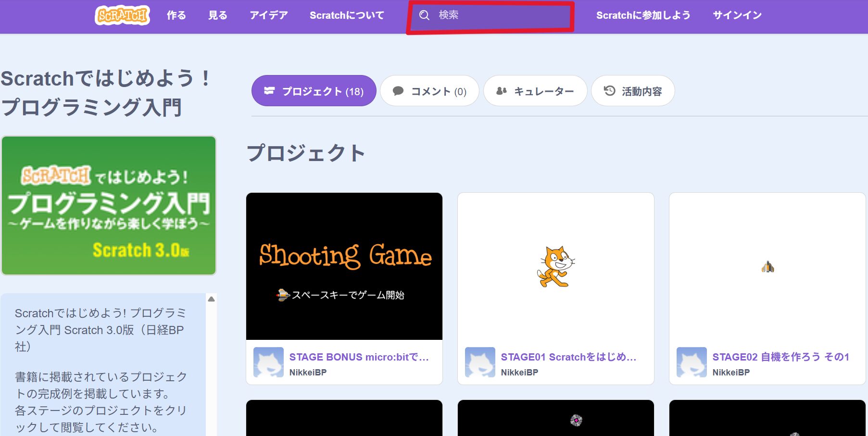Click STAGE BONUS micro:bit project title
The image size is (868, 436).
pos(359,357)
